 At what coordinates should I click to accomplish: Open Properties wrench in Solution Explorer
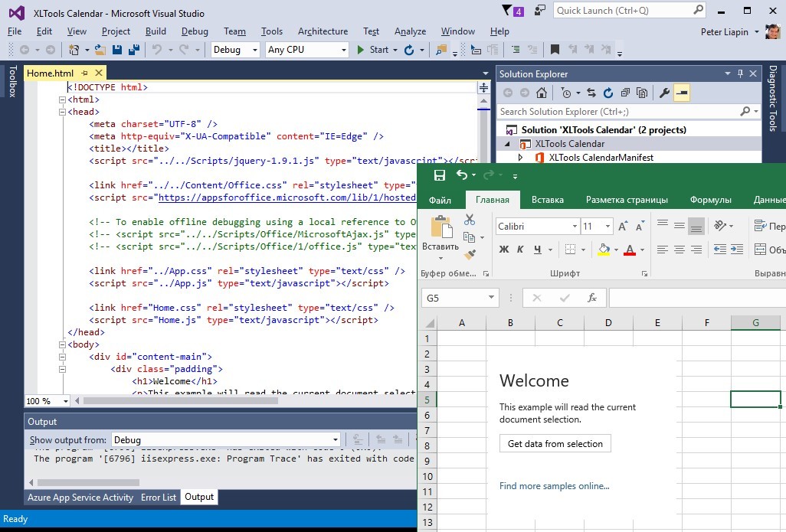point(664,93)
